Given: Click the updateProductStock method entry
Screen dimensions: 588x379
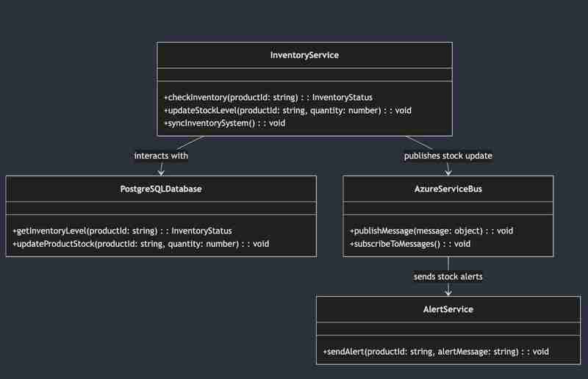Looking at the screenshot, I should point(141,244).
